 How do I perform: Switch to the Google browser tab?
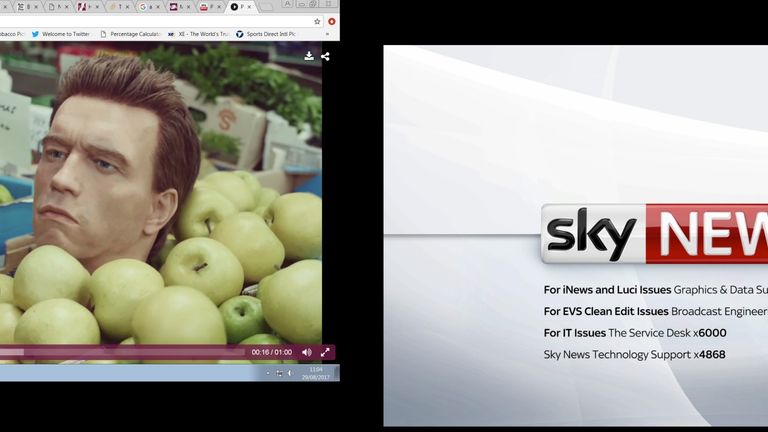coord(148,7)
